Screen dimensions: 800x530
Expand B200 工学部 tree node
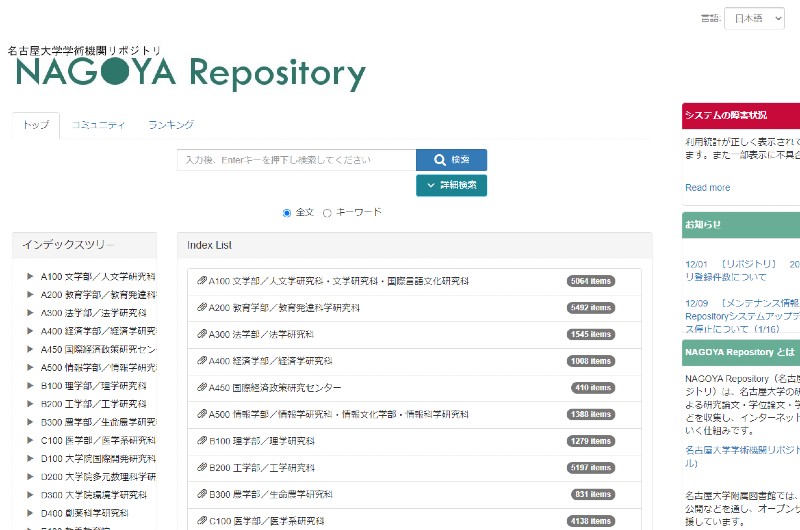coord(30,404)
